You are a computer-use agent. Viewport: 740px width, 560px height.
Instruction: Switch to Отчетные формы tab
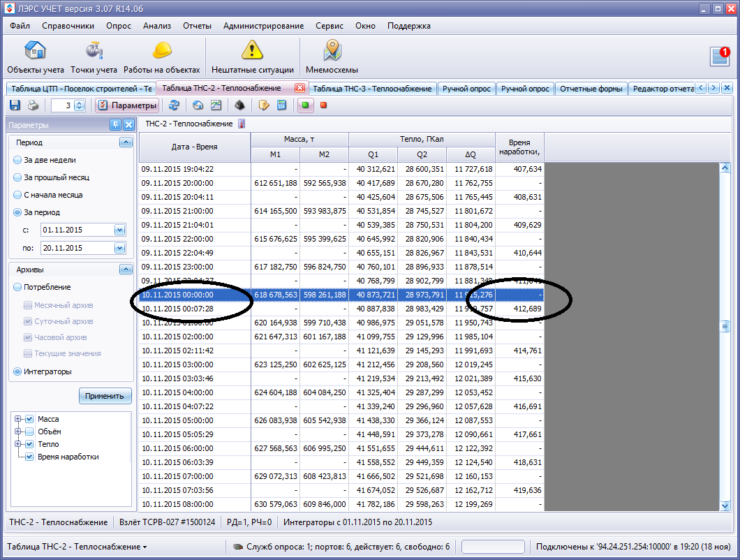click(x=591, y=89)
